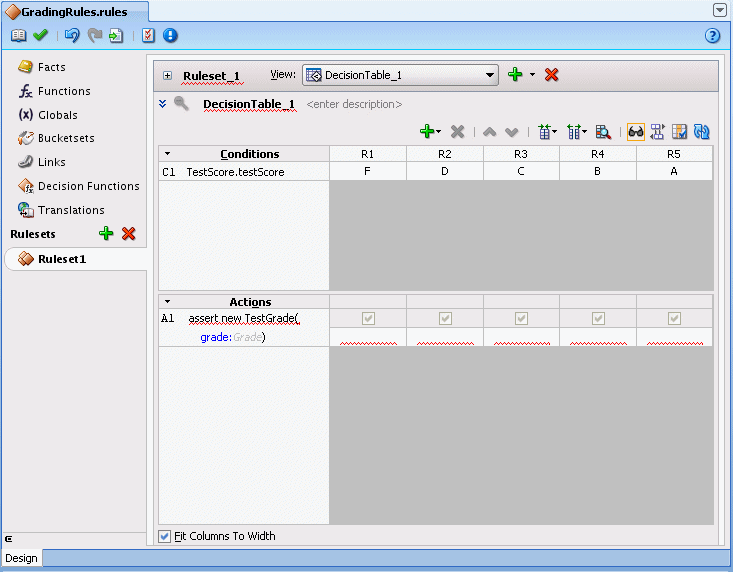Collapse DecisionTable_1 with double chevron
The height and width of the screenshot is (572, 733).
(x=163, y=103)
